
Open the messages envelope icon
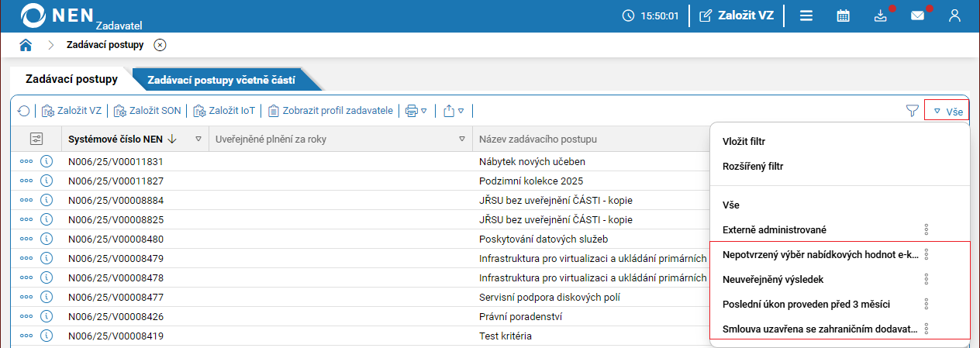tap(918, 16)
